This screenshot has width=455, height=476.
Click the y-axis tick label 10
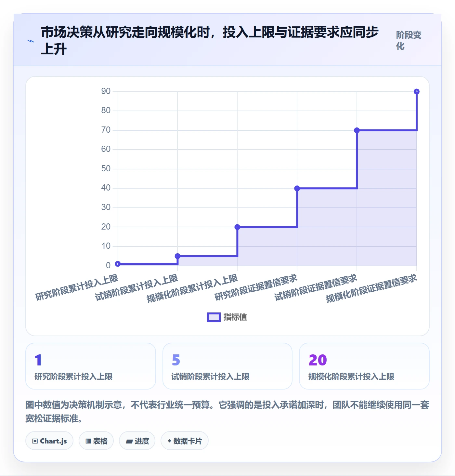[x=106, y=246]
